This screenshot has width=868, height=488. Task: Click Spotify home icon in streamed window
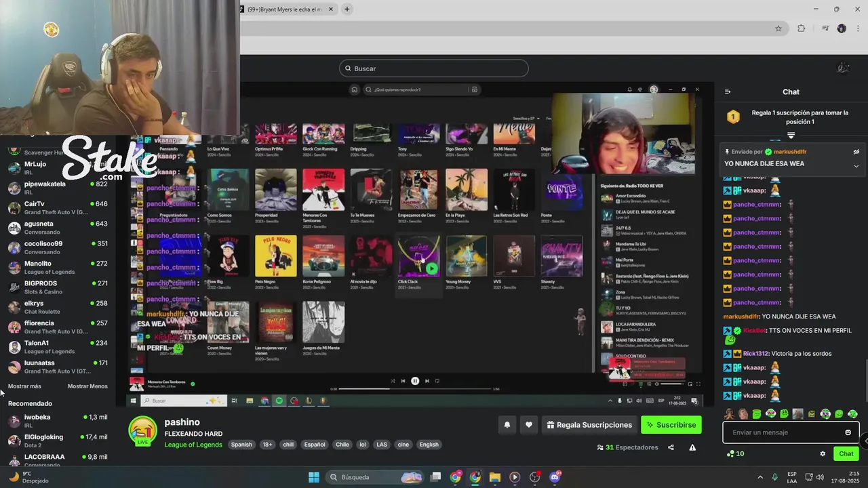click(354, 89)
